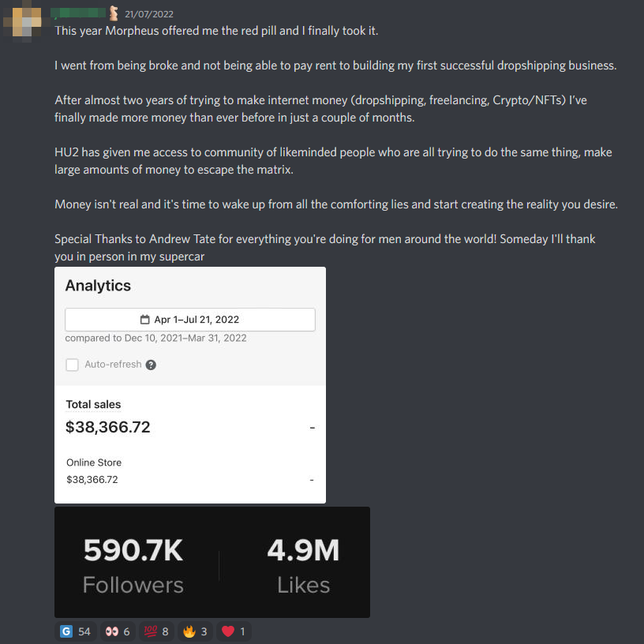Click the red heart reaction

234,631
